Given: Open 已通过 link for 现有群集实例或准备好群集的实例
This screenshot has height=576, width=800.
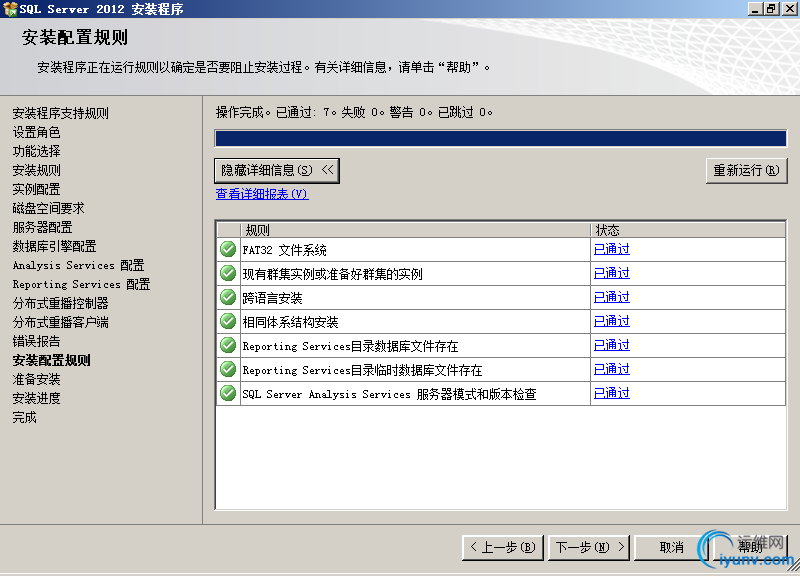Looking at the screenshot, I should pos(612,273).
